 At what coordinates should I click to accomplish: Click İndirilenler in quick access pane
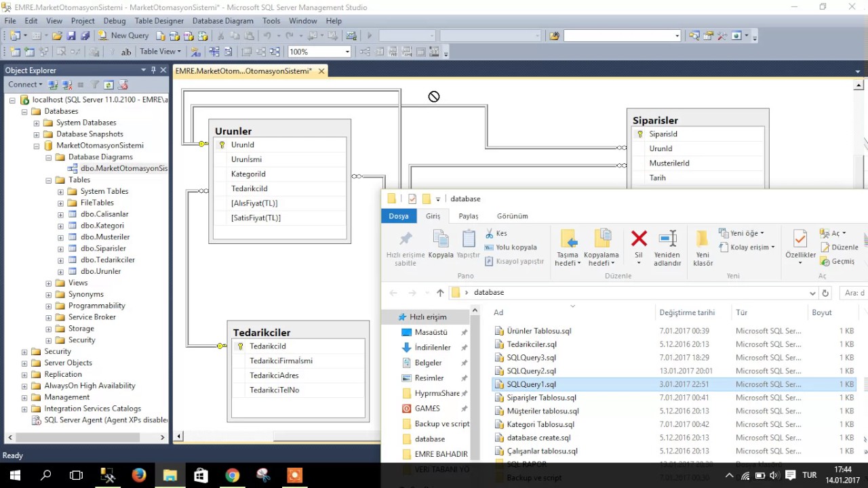click(x=433, y=348)
